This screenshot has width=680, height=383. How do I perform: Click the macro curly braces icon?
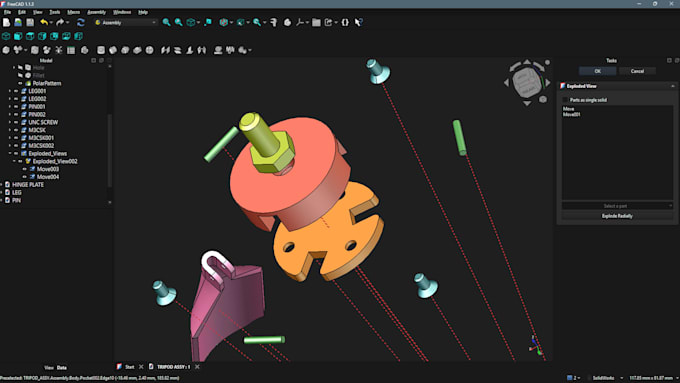345,22
